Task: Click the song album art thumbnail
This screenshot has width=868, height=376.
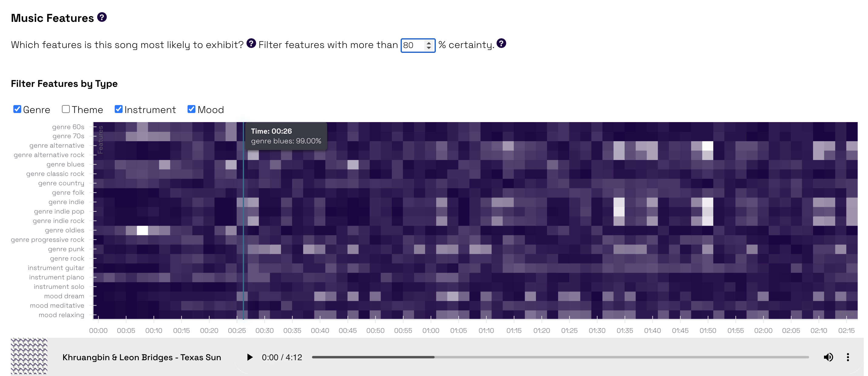Action: [29, 357]
